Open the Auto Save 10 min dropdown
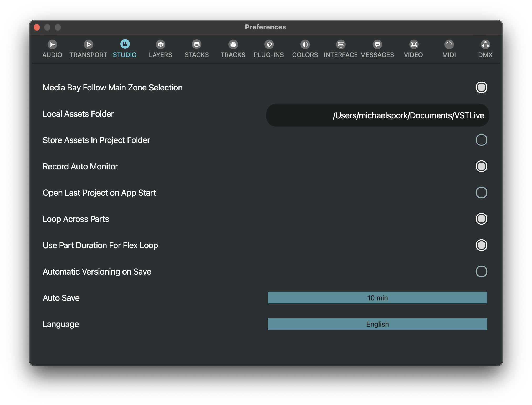Screen dimensions: 532x405 [377, 298]
